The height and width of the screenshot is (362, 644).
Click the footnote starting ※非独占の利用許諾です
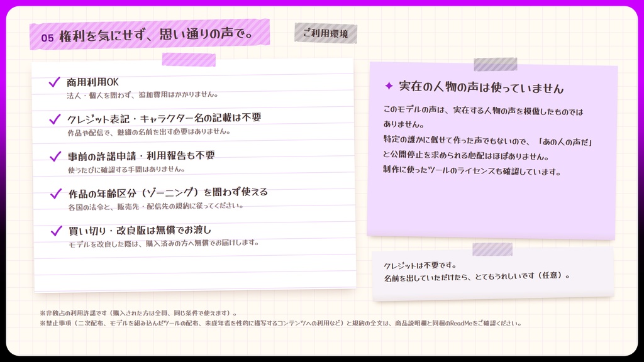[138, 313]
